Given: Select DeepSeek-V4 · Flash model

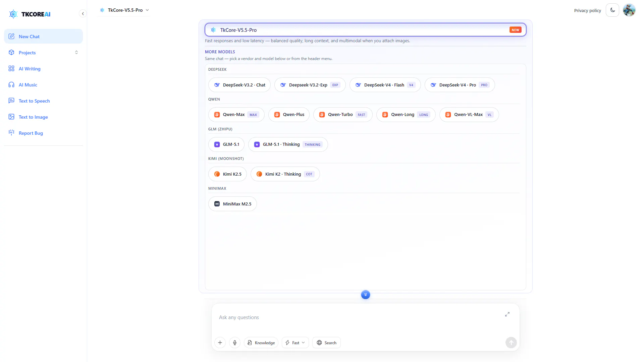Looking at the screenshot, I should [385, 85].
